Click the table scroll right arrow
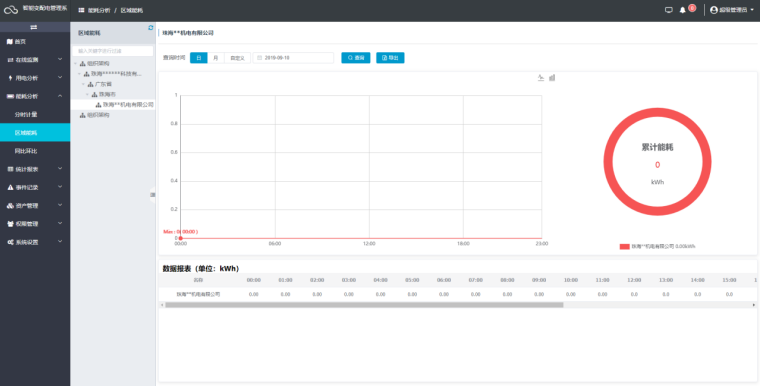 tap(754, 305)
